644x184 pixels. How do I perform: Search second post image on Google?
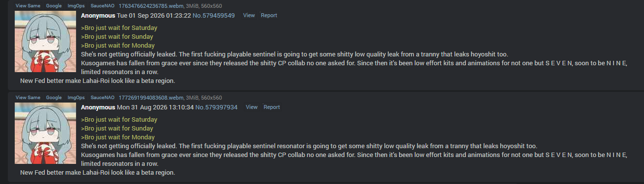pos(54,98)
